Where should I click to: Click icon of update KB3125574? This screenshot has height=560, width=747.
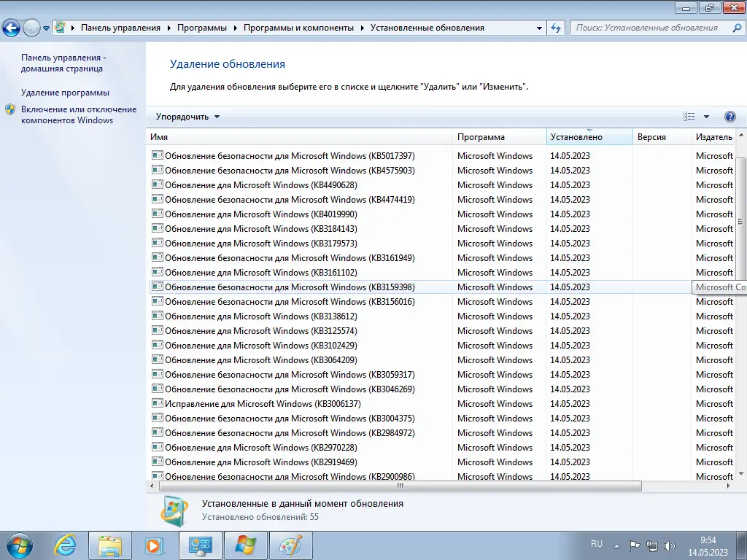click(x=158, y=330)
